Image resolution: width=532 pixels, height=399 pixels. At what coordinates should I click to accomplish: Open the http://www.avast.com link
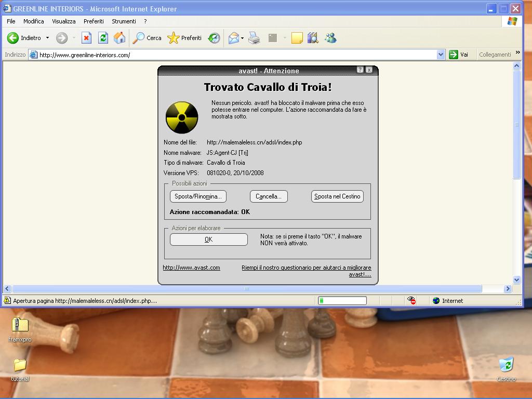[191, 268]
